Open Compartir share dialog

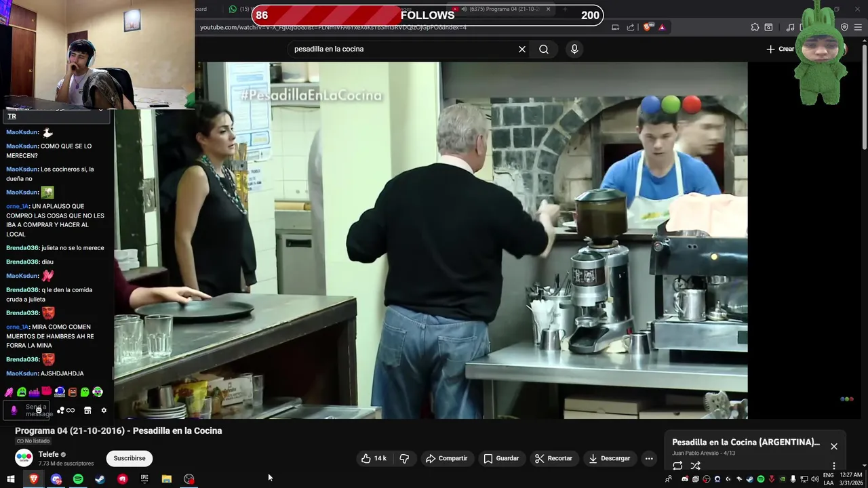(446, 458)
